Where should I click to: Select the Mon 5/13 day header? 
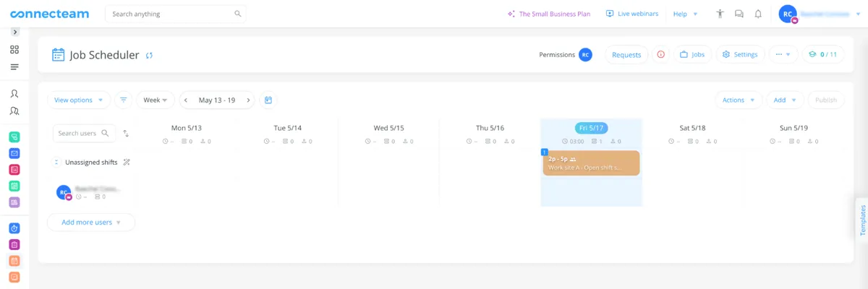pos(187,128)
